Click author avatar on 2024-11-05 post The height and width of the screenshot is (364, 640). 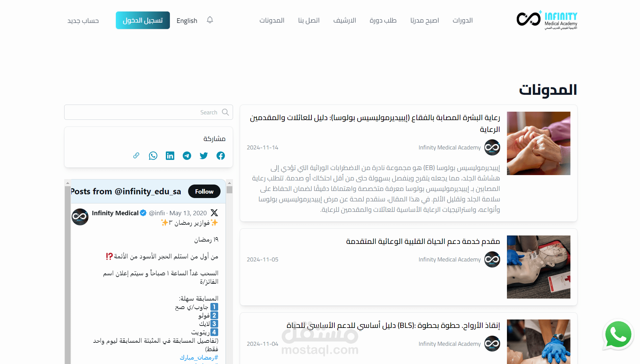click(x=492, y=259)
